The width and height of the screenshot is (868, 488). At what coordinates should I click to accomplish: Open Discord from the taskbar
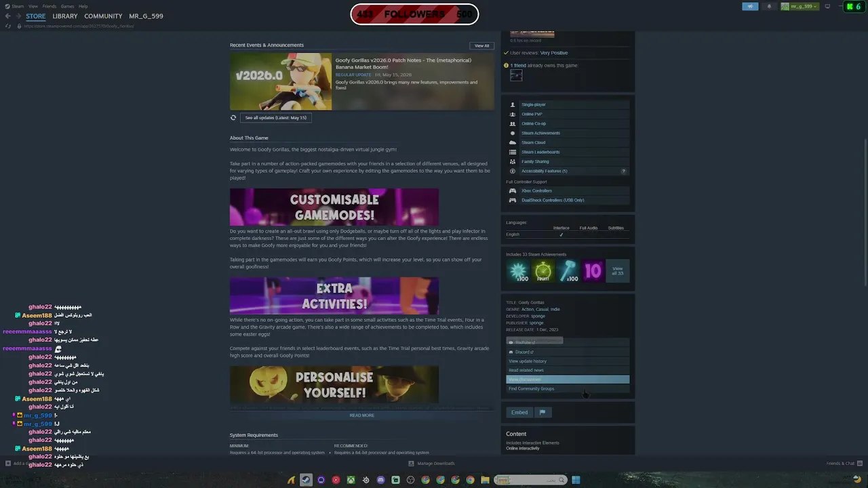tap(380, 480)
